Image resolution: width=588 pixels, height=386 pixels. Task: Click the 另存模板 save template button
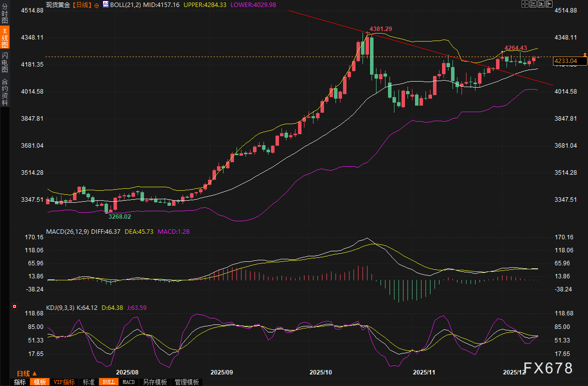click(154, 382)
